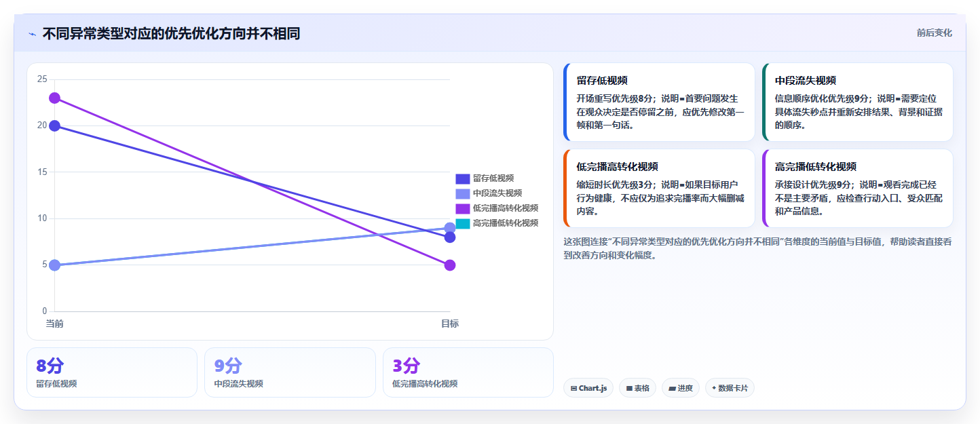Click the 承接设计优先级9分 description text

tap(859, 198)
